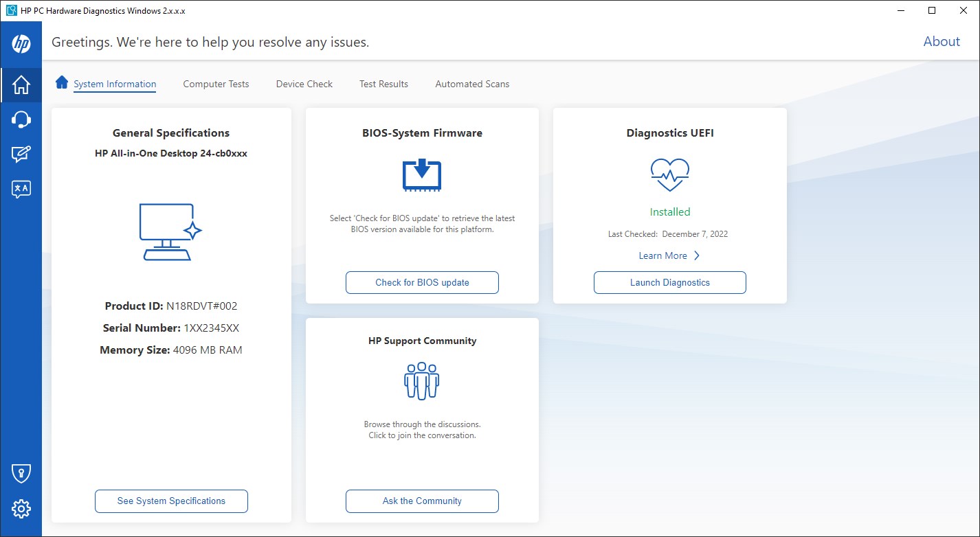The height and width of the screenshot is (537, 980).
Task: Open the Device Check tab
Action: 304,83
